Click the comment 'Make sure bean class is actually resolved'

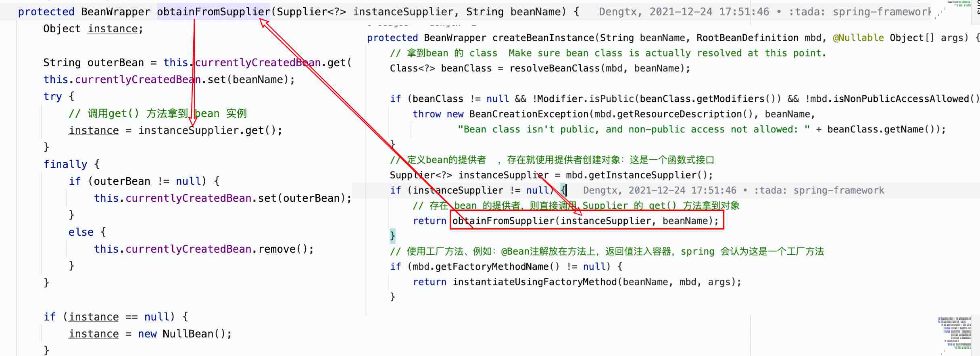point(667,53)
